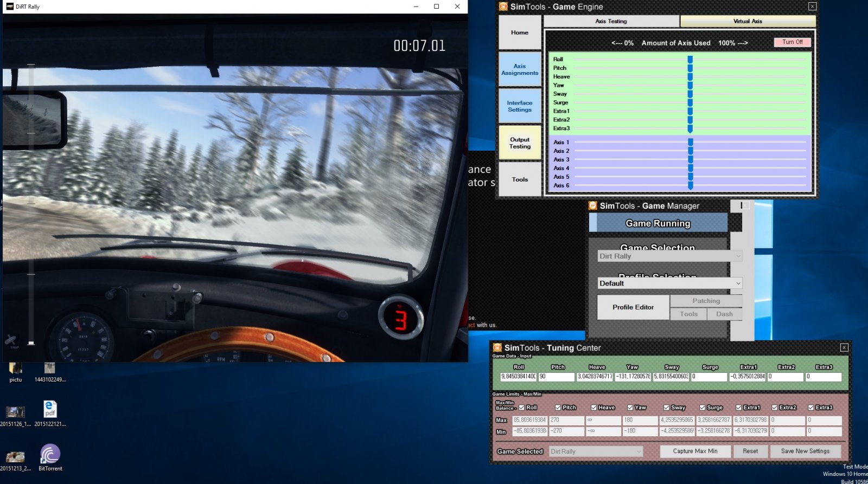Click the Axis 1 output slider handle

[691, 143]
